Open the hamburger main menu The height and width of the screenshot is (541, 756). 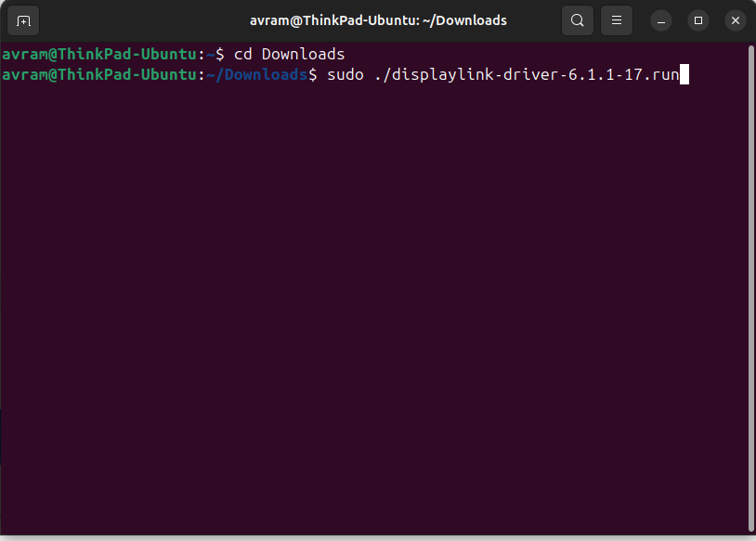coord(616,20)
